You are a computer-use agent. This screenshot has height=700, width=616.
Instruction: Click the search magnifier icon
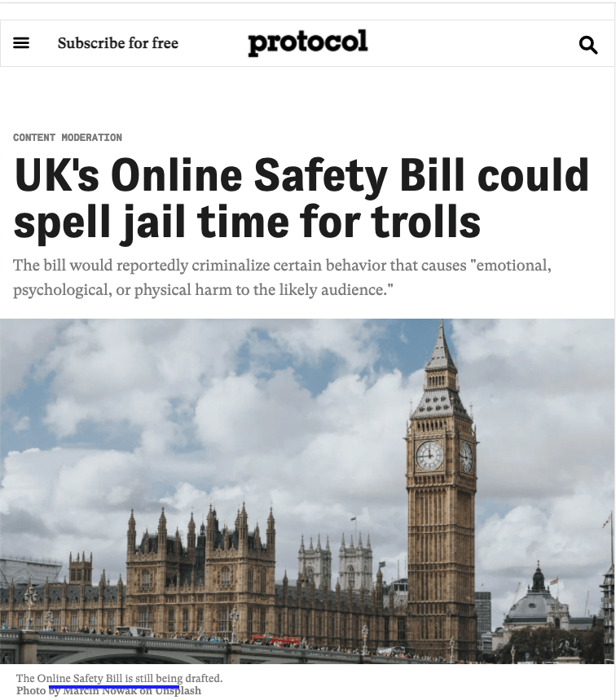[587, 45]
